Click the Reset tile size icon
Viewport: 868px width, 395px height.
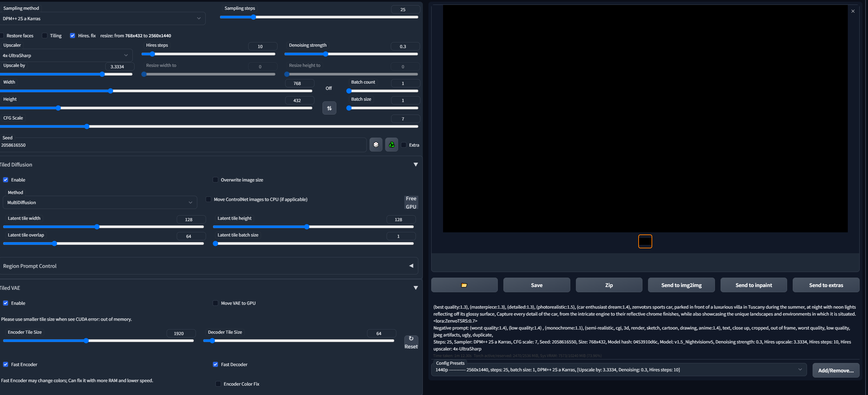pyautogui.click(x=411, y=342)
